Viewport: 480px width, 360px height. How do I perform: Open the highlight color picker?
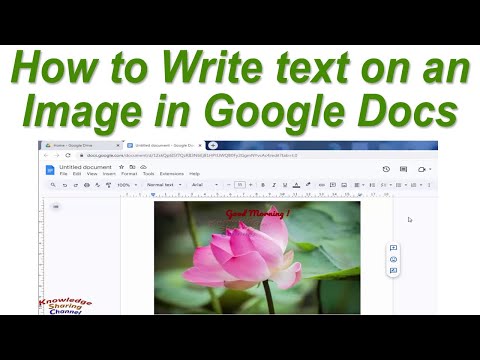coord(308,185)
